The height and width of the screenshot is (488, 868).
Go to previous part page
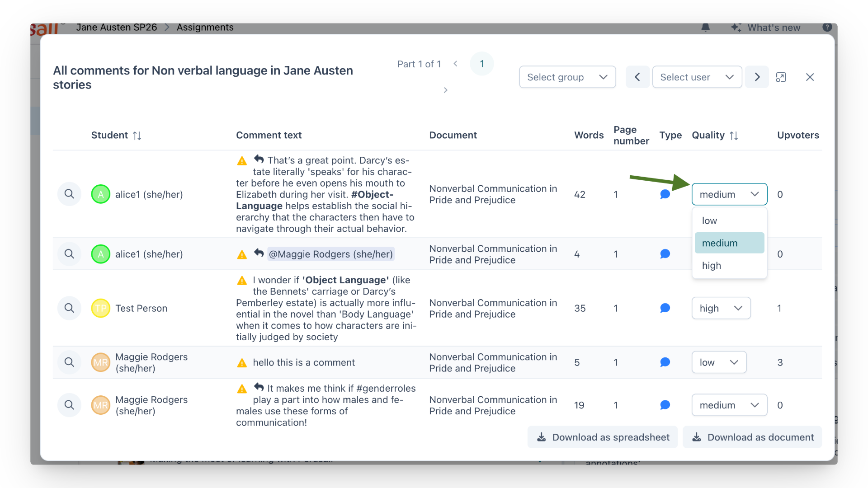click(455, 64)
